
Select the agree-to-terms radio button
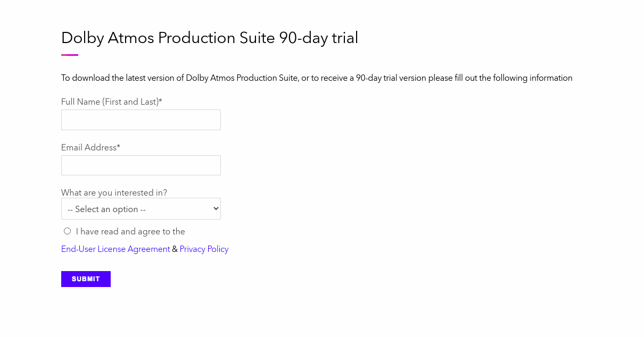(67, 231)
